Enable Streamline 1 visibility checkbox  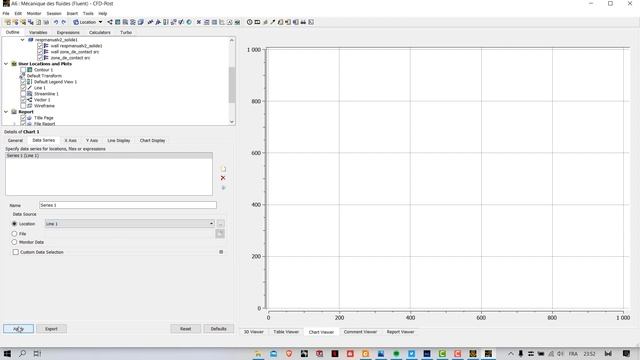click(23, 94)
